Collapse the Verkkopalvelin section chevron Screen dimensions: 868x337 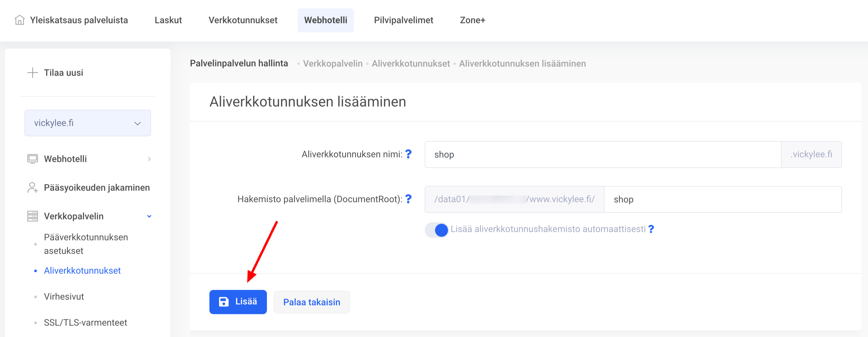[149, 216]
